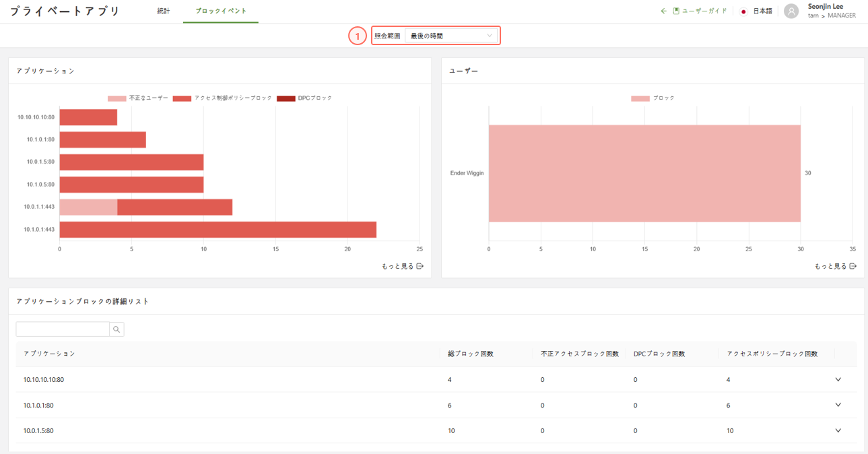Click the Ender Wiggin bar in chart

(644, 173)
